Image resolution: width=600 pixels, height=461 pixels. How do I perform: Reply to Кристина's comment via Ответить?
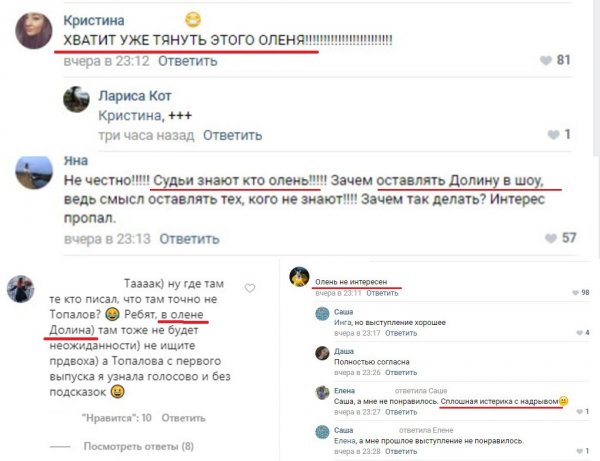pos(188,61)
